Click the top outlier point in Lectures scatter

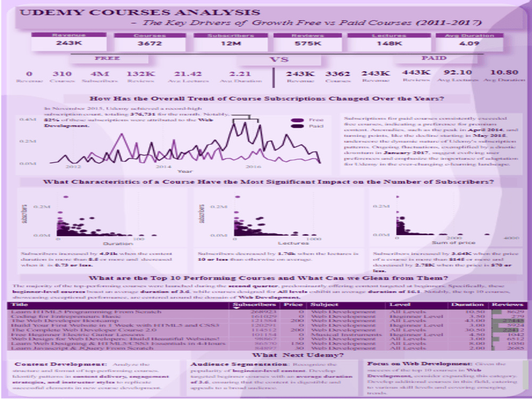click(x=237, y=197)
